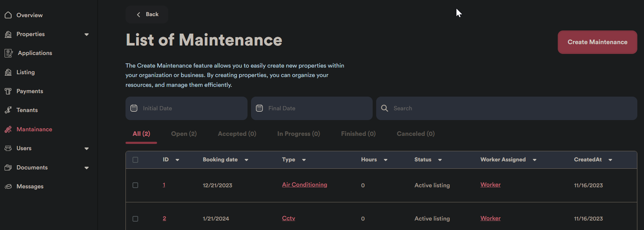Screen dimensions: 644x230
Task: Switch to the Open (2) tab
Action: pyautogui.click(x=184, y=134)
